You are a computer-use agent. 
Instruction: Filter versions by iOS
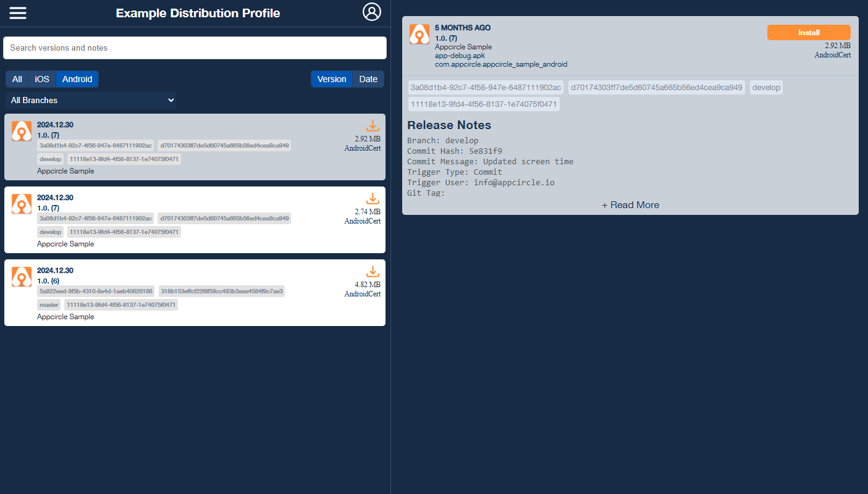click(x=42, y=79)
